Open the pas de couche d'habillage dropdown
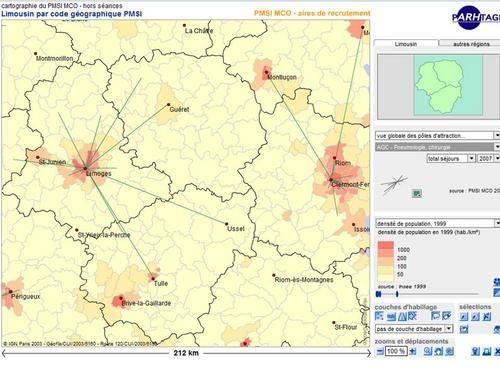The width and height of the screenshot is (500, 375). tap(414, 329)
